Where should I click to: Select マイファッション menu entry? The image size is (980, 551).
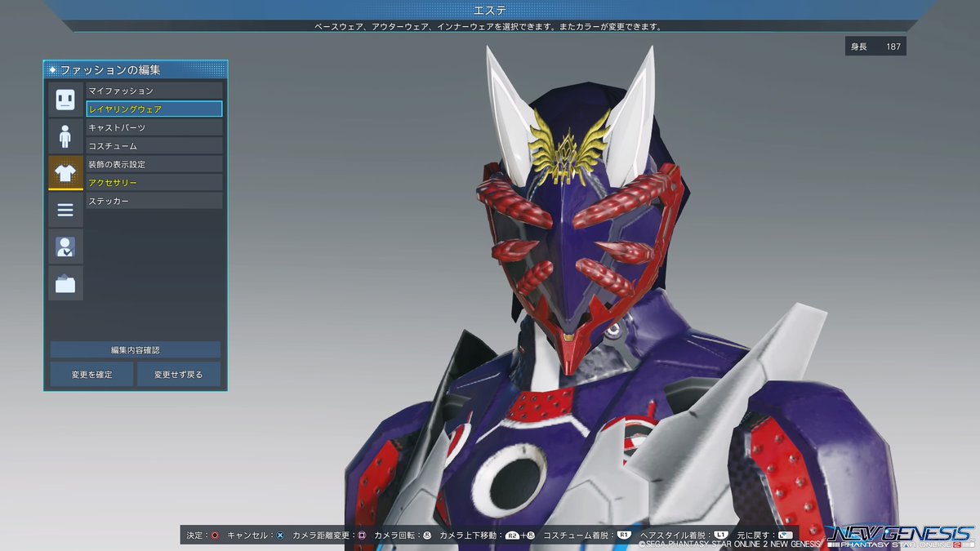point(154,91)
